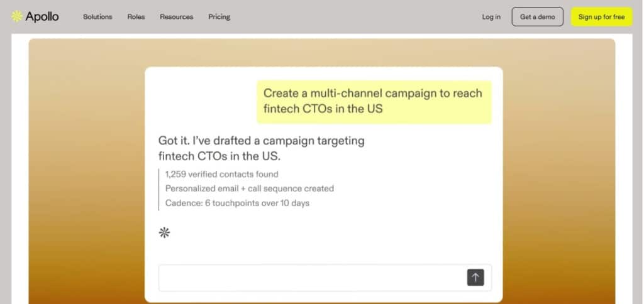Expand the Resources navigation item
Screen dimensions: 644x304
tap(176, 17)
